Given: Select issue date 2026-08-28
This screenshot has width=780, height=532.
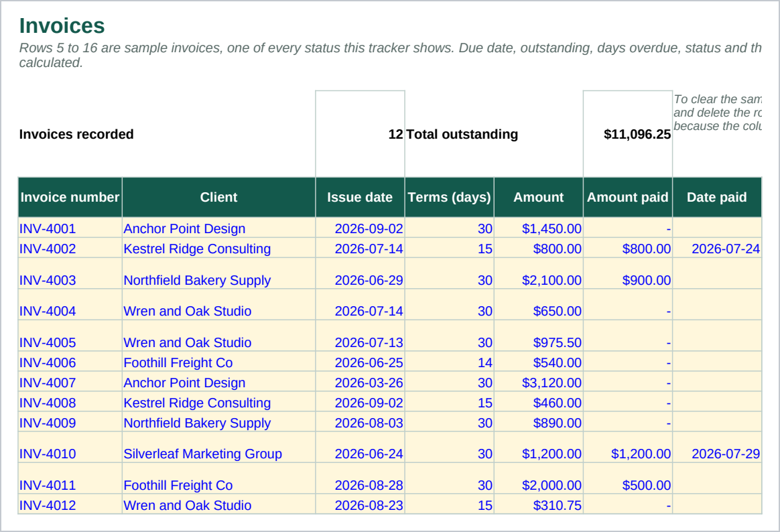Looking at the screenshot, I should pyautogui.click(x=360, y=479).
